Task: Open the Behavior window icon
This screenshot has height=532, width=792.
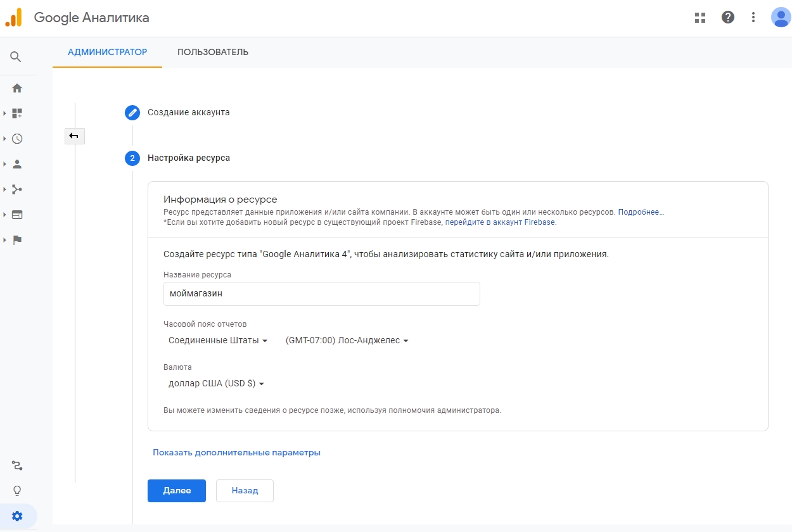Action: [x=17, y=215]
